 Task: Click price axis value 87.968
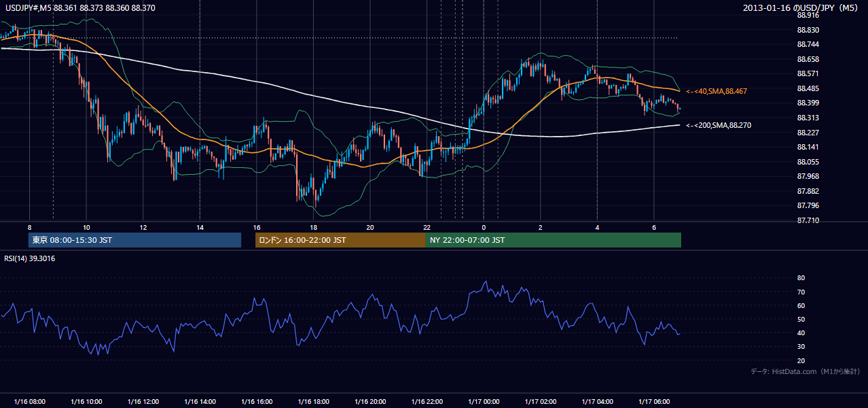click(808, 176)
